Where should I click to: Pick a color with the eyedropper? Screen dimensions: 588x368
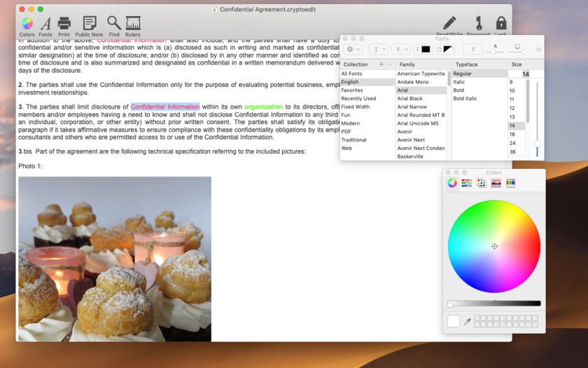pyautogui.click(x=468, y=322)
